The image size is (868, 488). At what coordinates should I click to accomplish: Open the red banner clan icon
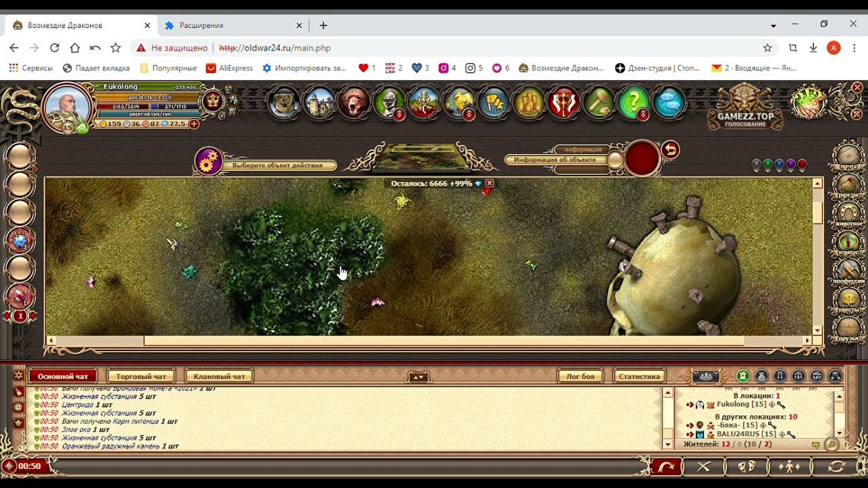(564, 103)
